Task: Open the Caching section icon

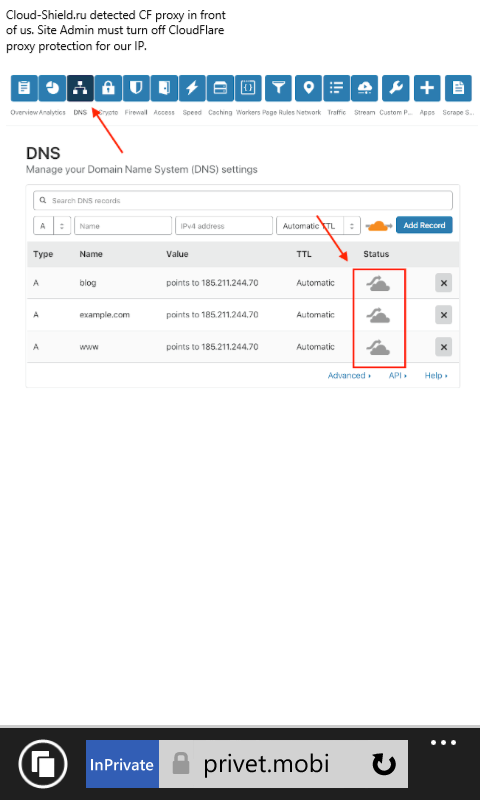Action: (x=220, y=88)
